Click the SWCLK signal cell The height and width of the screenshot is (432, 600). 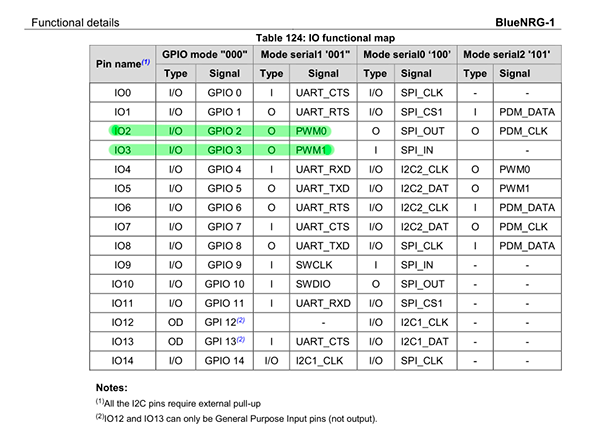point(310,264)
